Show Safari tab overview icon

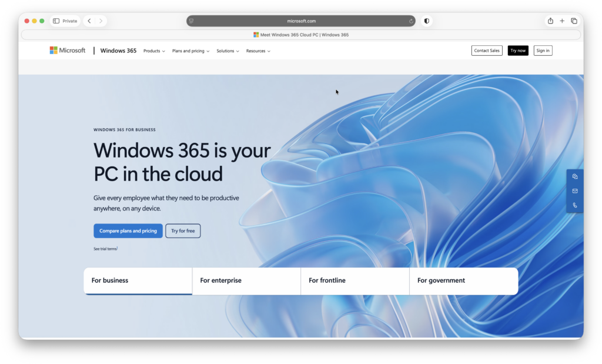pos(574,21)
